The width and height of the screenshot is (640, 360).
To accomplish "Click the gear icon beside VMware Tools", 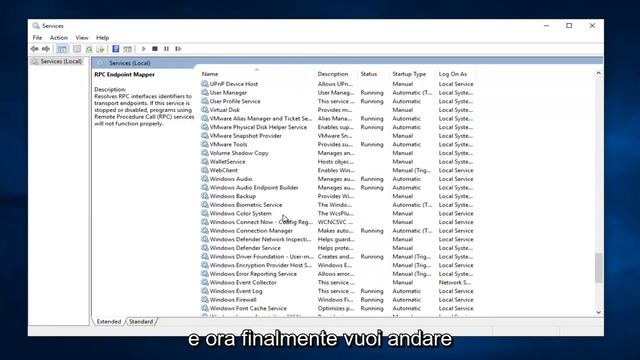I will (x=205, y=144).
